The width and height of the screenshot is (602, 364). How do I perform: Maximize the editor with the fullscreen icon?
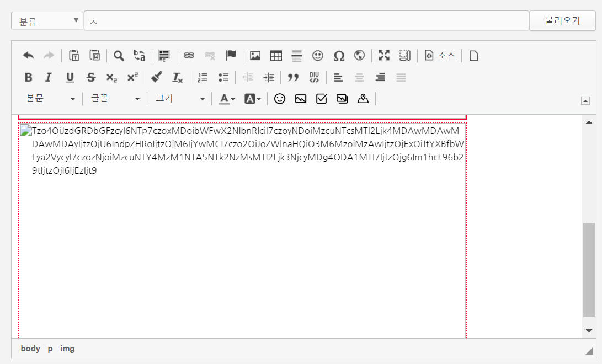[384, 55]
